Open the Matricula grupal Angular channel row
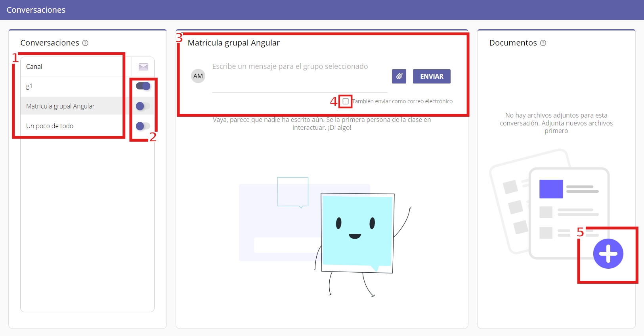This screenshot has height=336, width=644. (x=71, y=106)
